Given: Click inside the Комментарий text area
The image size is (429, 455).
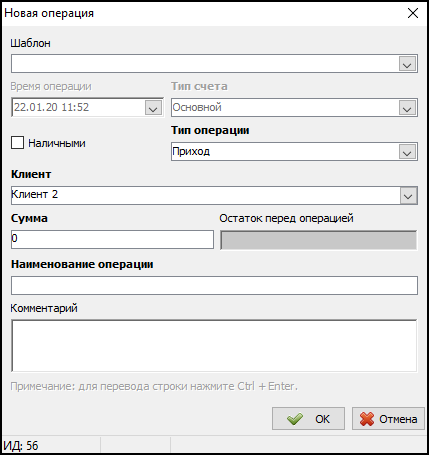Looking at the screenshot, I should (214, 346).
